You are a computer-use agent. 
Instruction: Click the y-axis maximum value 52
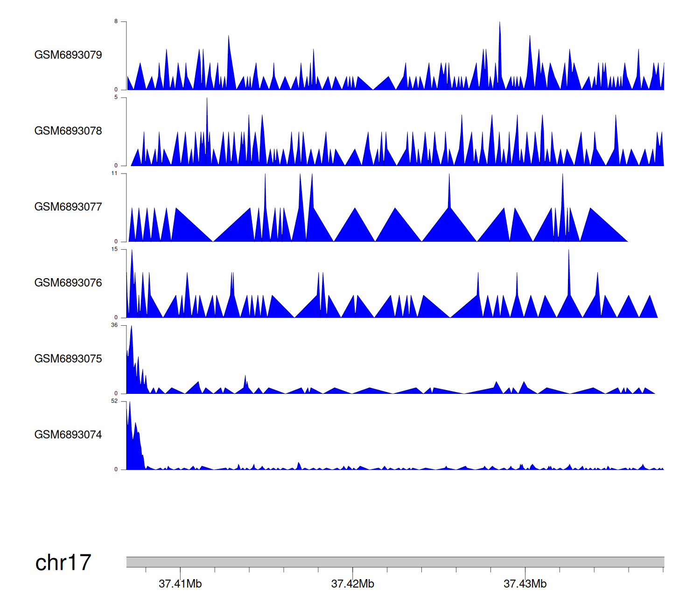tap(114, 401)
